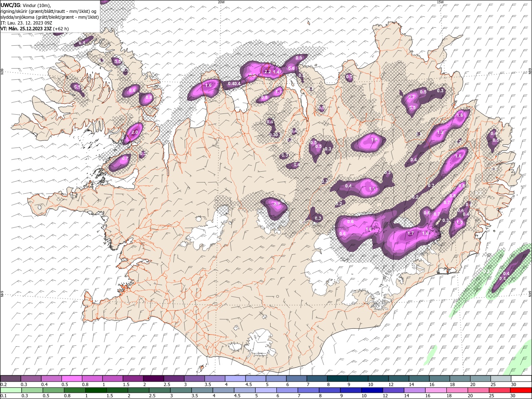The width and height of the screenshot is (532, 399).
Task: Pick the lower legend green swatch starting at 0.5
Action: pos(53,390)
